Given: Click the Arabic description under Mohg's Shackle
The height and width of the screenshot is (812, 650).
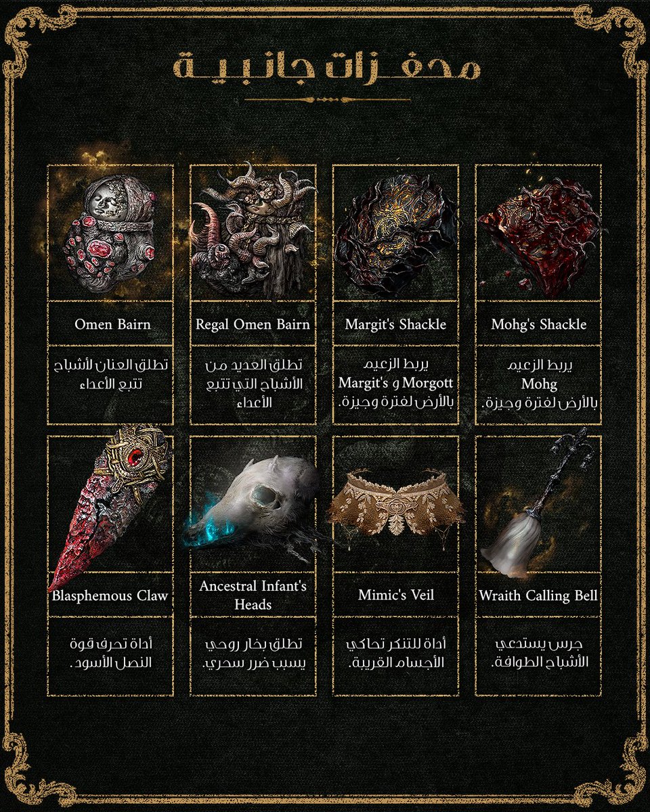Looking at the screenshot, I should tap(539, 384).
